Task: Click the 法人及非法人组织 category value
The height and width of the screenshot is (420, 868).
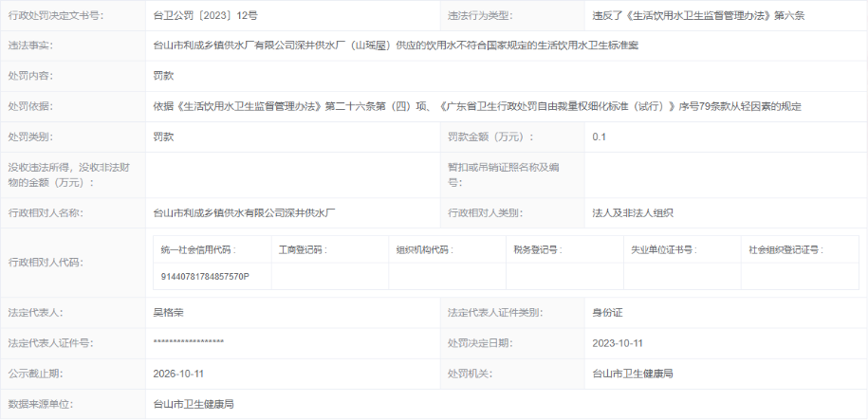Action: (x=633, y=213)
